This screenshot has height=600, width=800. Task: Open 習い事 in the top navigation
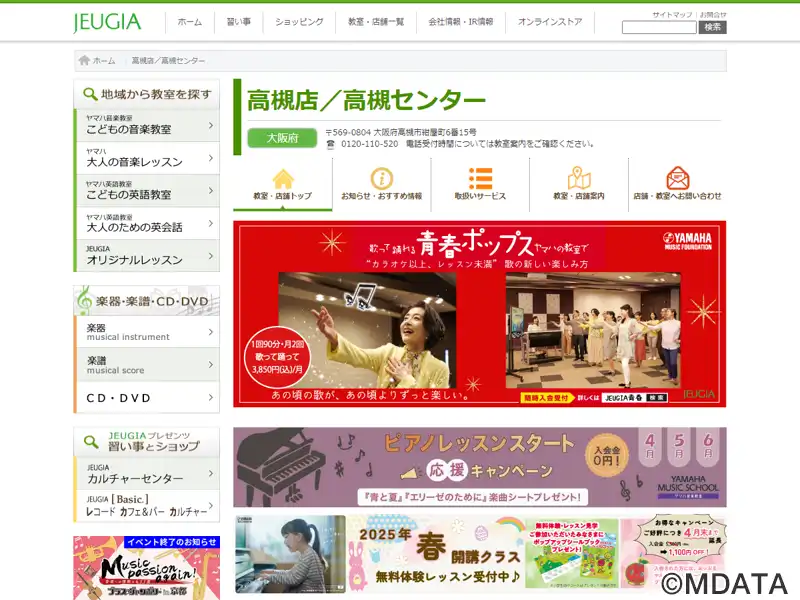click(x=239, y=22)
